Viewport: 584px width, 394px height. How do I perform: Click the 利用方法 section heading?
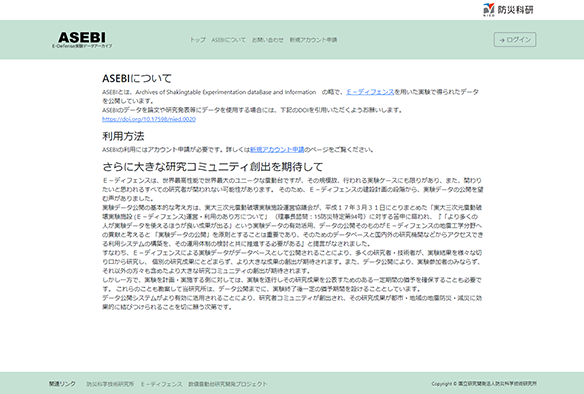click(x=123, y=136)
